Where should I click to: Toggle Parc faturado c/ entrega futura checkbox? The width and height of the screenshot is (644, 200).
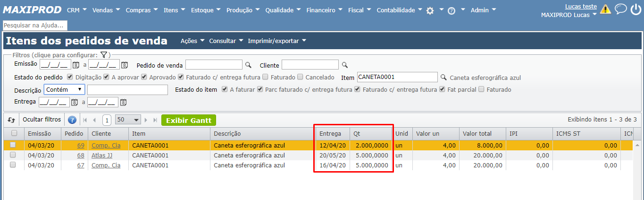tap(260, 89)
